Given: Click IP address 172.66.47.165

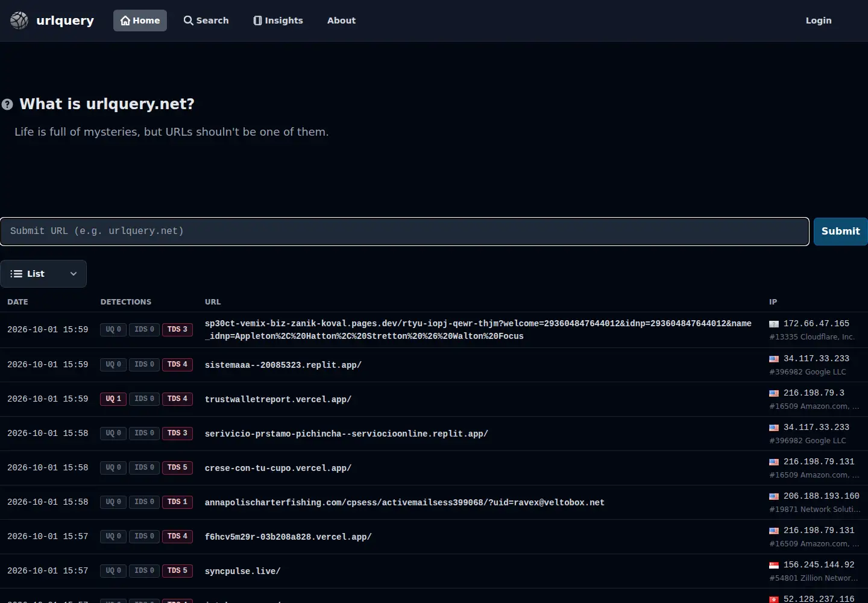Looking at the screenshot, I should coord(816,324).
